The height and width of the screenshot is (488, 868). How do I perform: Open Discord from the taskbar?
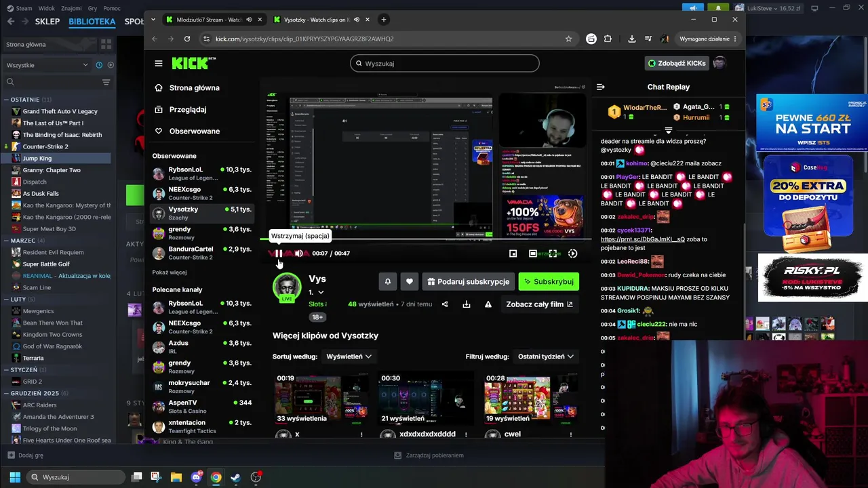coord(196,477)
